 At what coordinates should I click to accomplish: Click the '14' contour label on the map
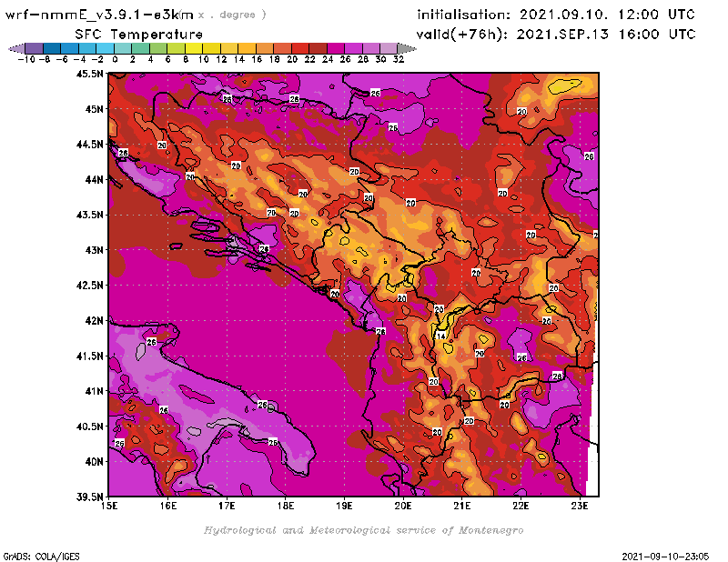[x=440, y=336]
